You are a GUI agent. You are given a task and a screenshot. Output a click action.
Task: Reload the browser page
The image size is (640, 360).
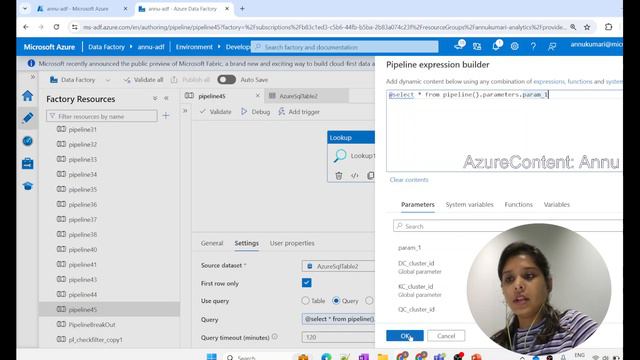(56, 27)
